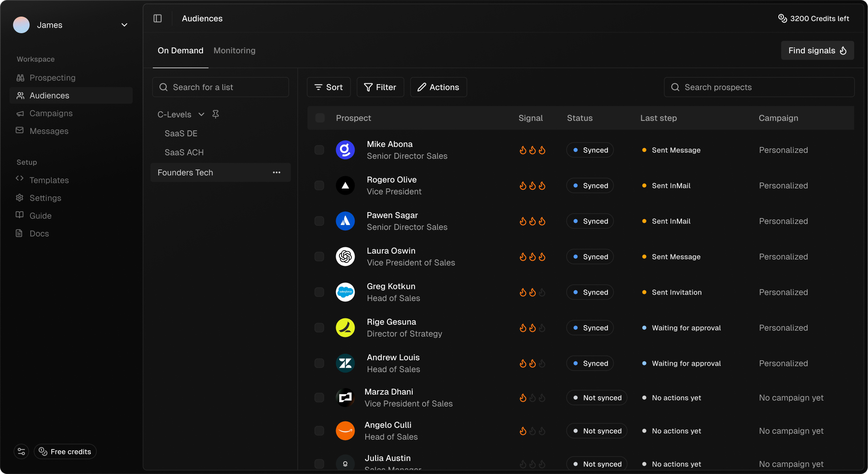The height and width of the screenshot is (474, 868).
Task: Open the James account dropdown
Action: tap(124, 24)
